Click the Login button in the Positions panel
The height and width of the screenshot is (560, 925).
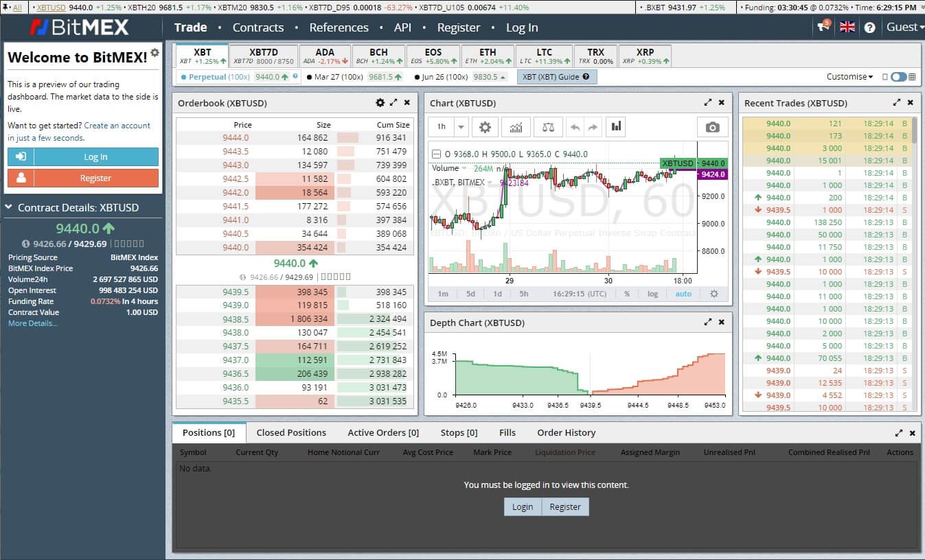point(522,506)
